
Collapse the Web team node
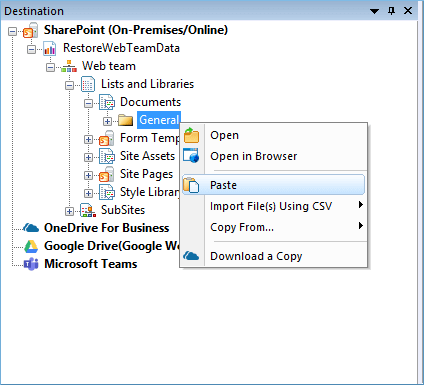(50, 68)
